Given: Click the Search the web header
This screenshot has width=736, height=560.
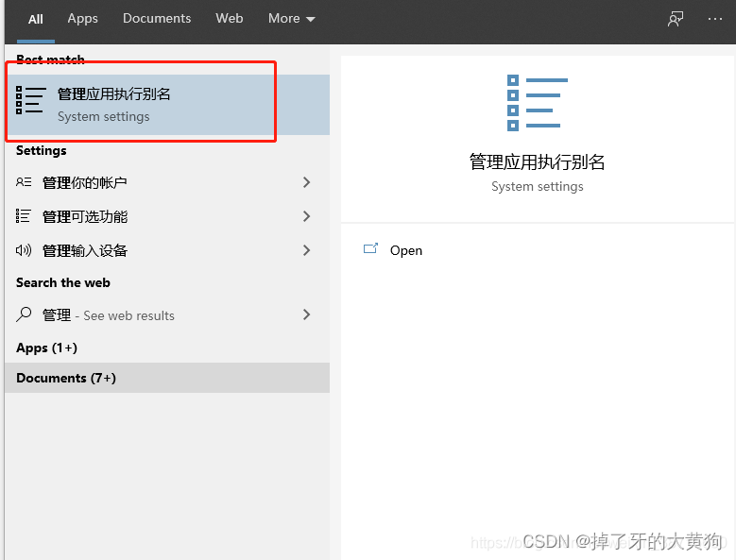Looking at the screenshot, I should tap(63, 282).
